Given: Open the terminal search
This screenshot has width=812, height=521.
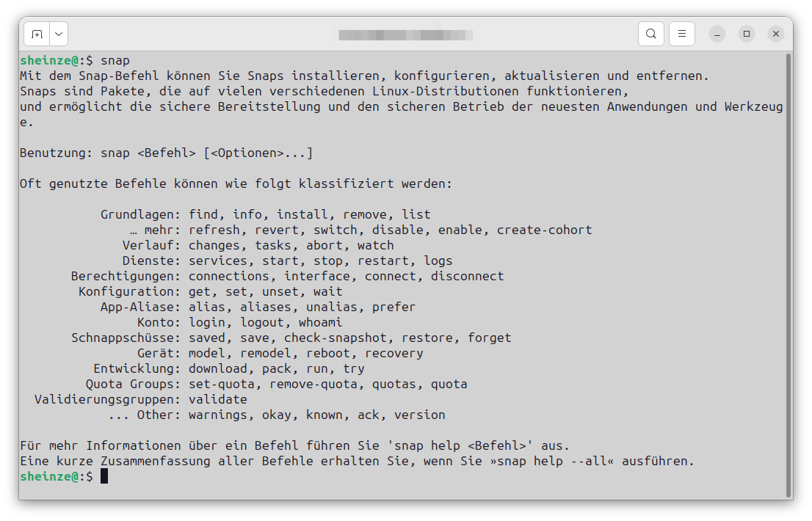Looking at the screenshot, I should [x=651, y=33].
